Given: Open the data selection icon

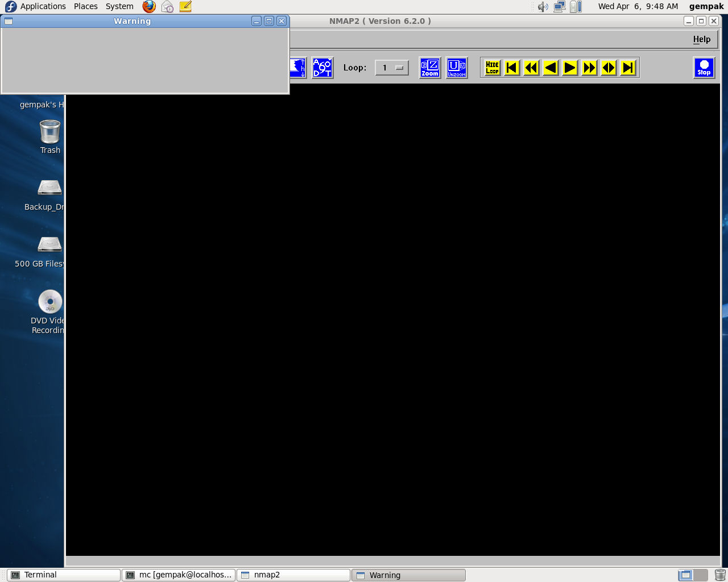Looking at the screenshot, I should click(x=322, y=68).
